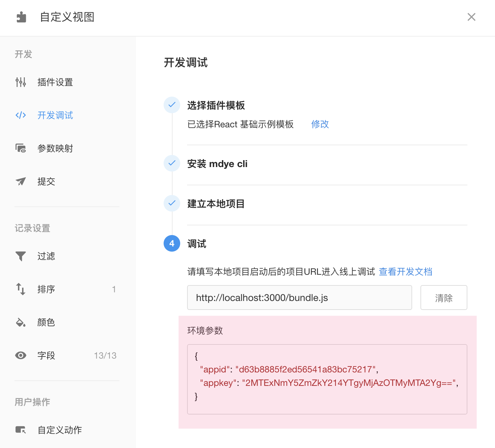Expand the 建立本地项目 step
The image size is (495, 448).
click(216, 204)
